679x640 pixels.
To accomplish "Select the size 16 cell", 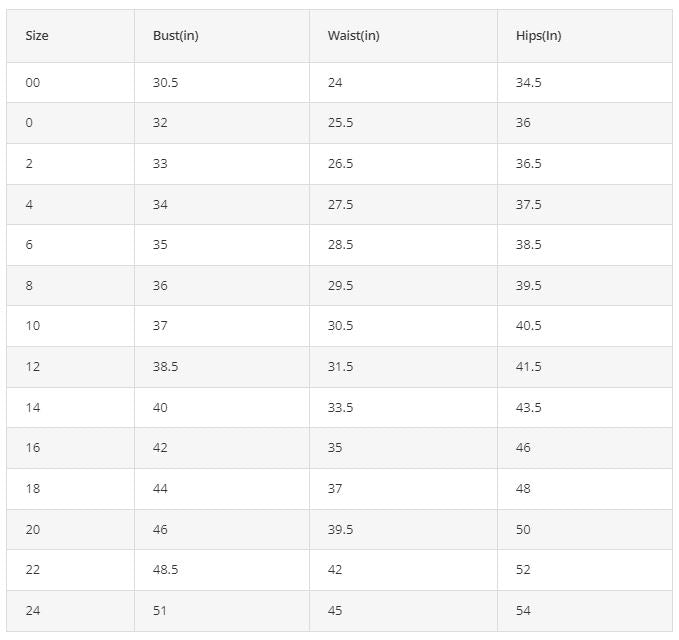I will (71, 448).
